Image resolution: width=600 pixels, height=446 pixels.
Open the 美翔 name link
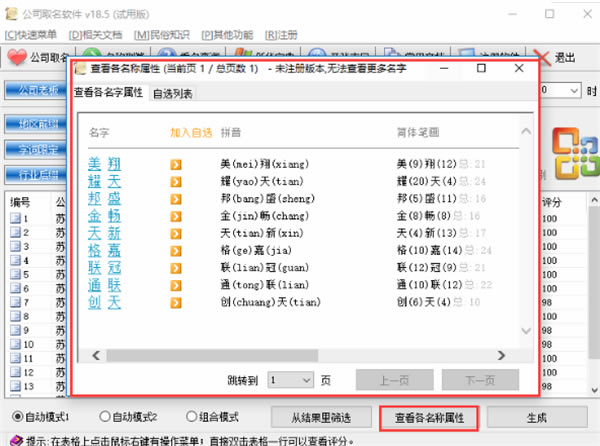[x=104, y=164]
